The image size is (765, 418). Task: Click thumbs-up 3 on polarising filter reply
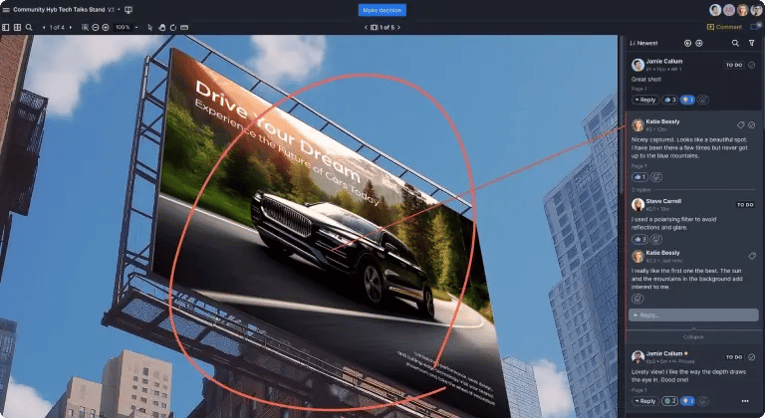(640, 239)
